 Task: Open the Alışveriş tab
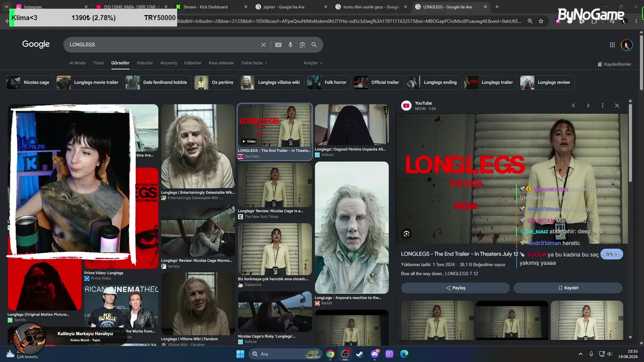pos(169,63)
